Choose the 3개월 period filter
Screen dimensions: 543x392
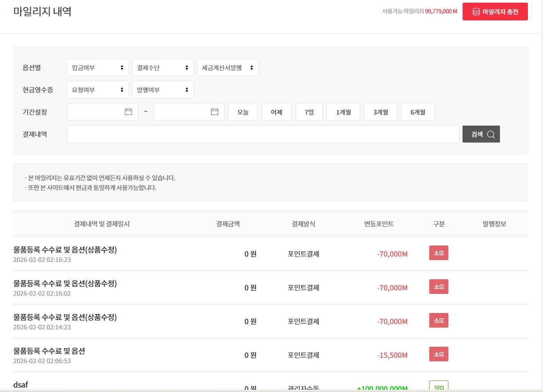[380, 112]
